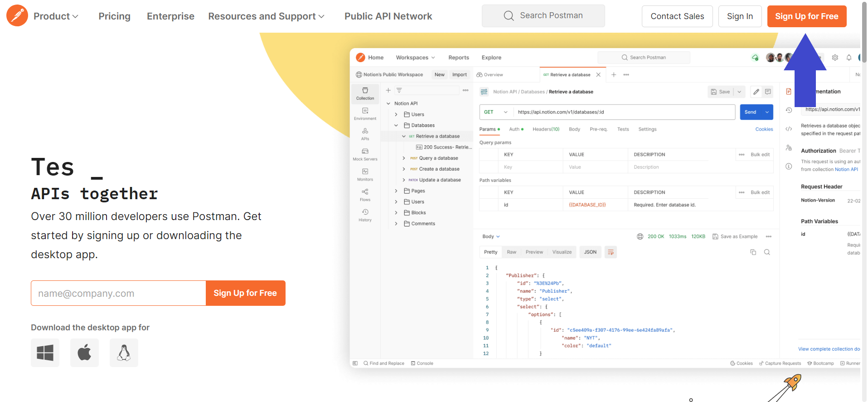Click the pencil edit icon beside Save
The height and width of the screenshot is (402, 868).
point(756,92)
